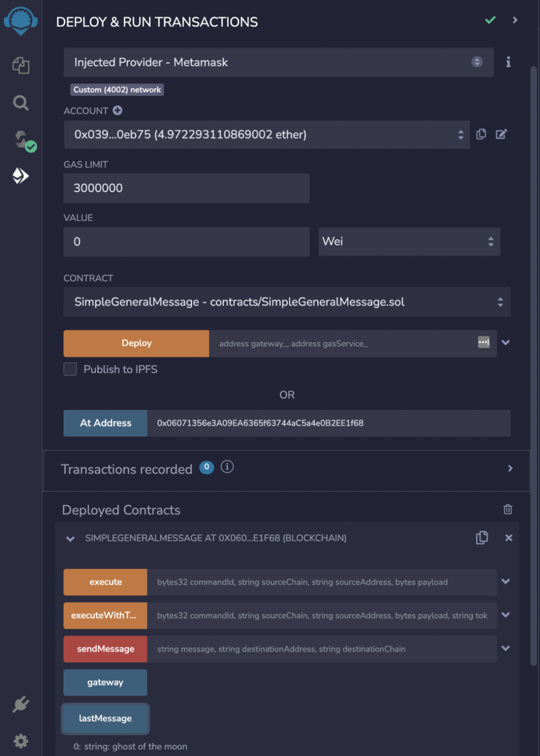Open the Search in files sidebar icon
Screen dimensions: 540x756
(20, 103)
